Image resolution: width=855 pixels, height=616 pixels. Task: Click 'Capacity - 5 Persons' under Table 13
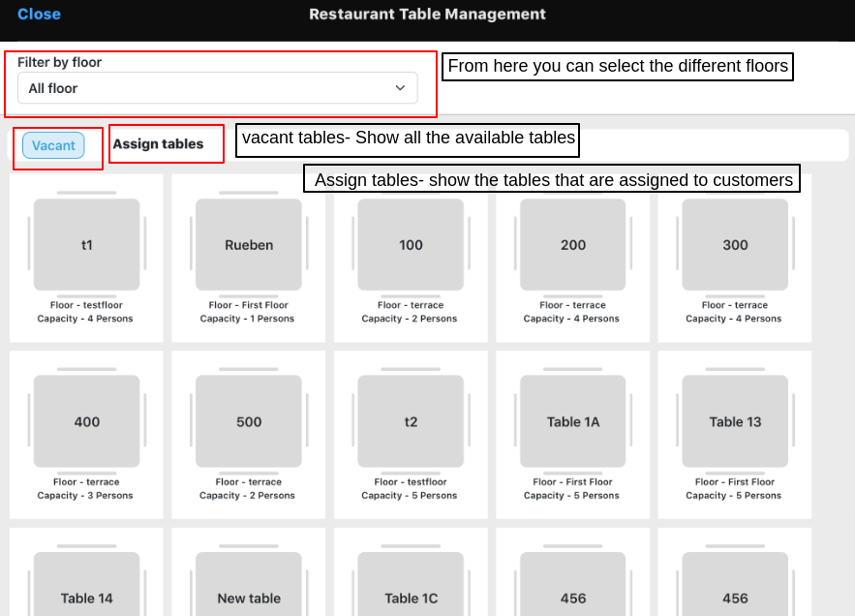[733, 496]
